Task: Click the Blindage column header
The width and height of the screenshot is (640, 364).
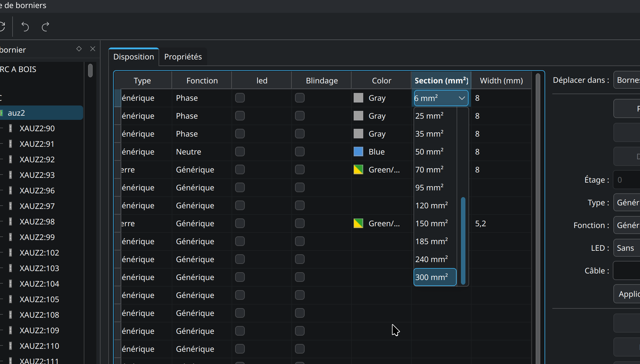Action: pyautogui.click(x=322, y=80)
